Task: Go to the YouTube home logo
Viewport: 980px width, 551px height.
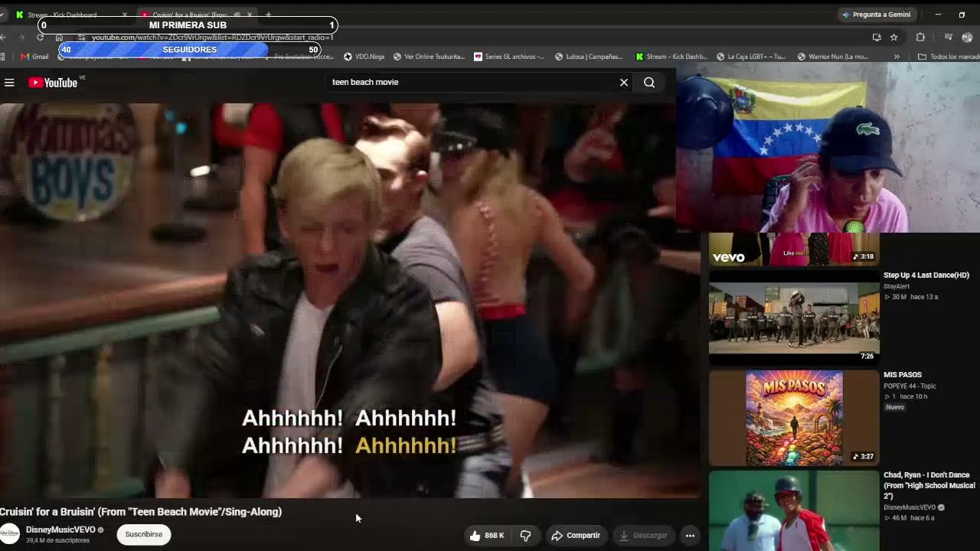Action: click(53, 83)
